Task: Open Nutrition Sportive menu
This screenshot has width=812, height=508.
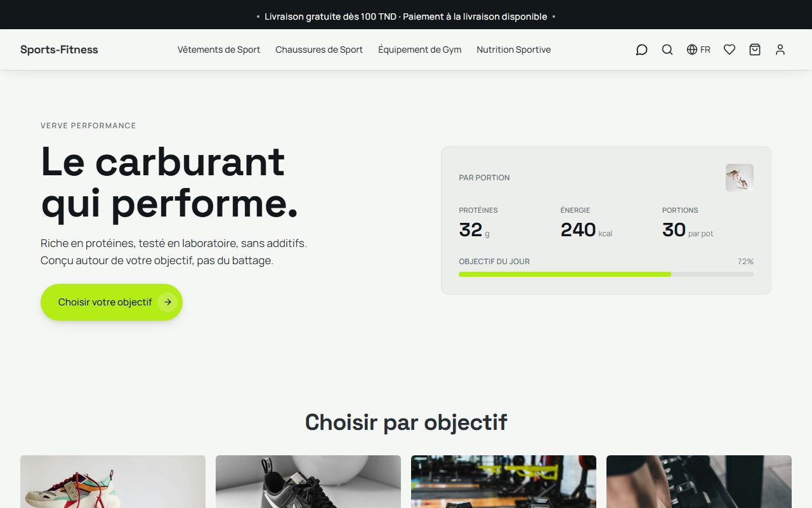Action: [x=514, y=50]
